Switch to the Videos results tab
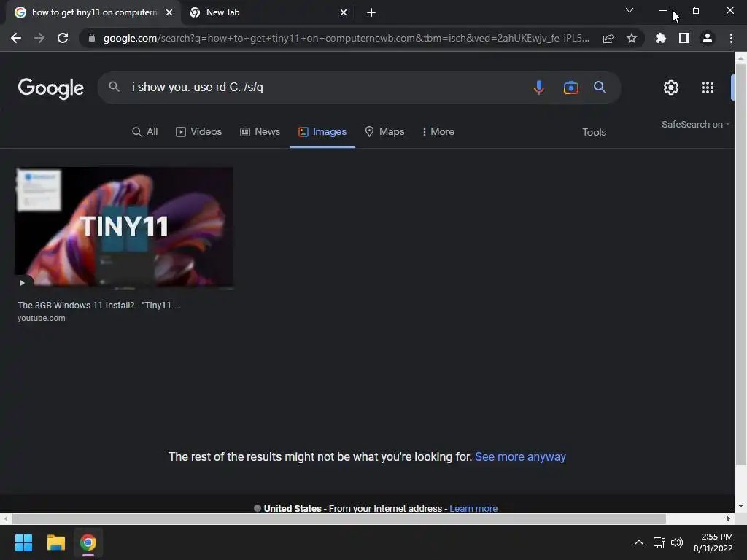The height and width of the screenshot is (560, 747). (x=198, y=131)
